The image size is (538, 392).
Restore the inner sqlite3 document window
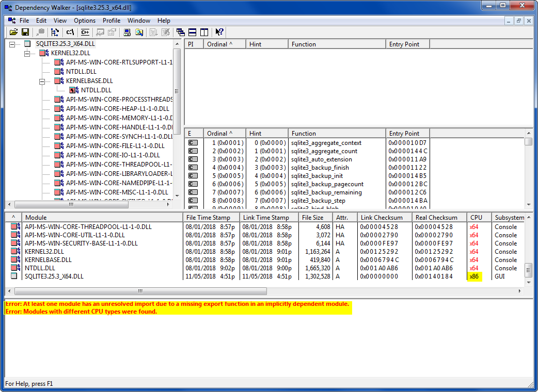point(519,21)
